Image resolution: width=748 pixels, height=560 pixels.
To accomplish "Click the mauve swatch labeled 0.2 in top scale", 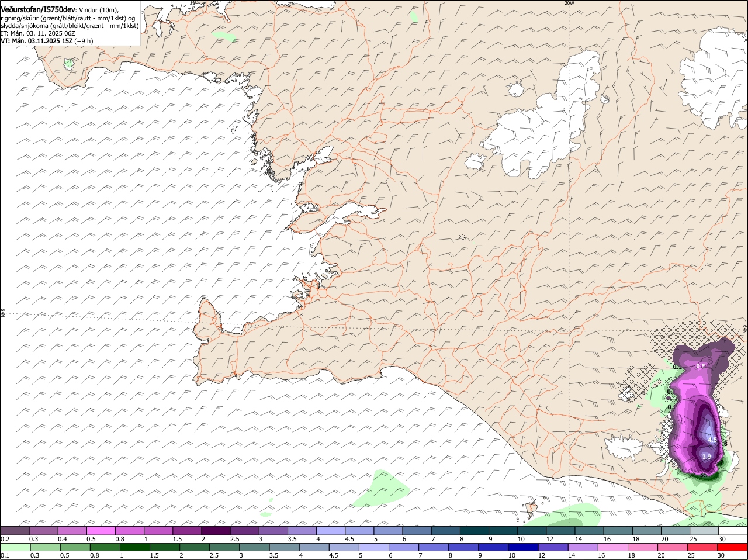I will tap(15, 530).
